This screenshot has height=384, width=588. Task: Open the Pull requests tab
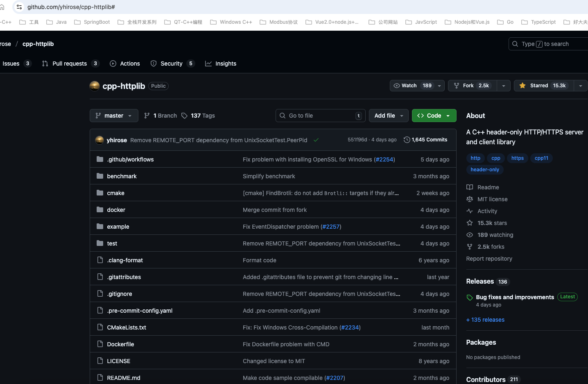tap(70, 64)
